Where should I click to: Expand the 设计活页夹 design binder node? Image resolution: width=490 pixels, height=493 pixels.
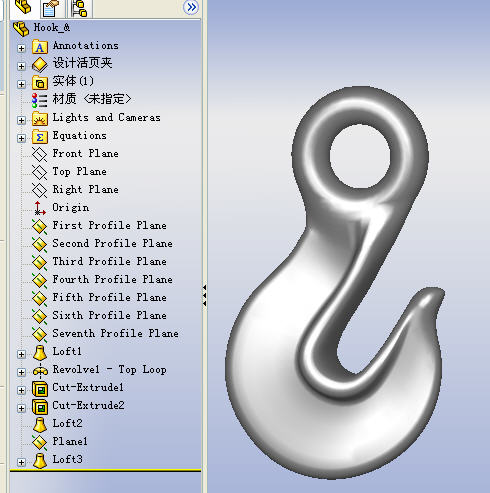point(21,66)
